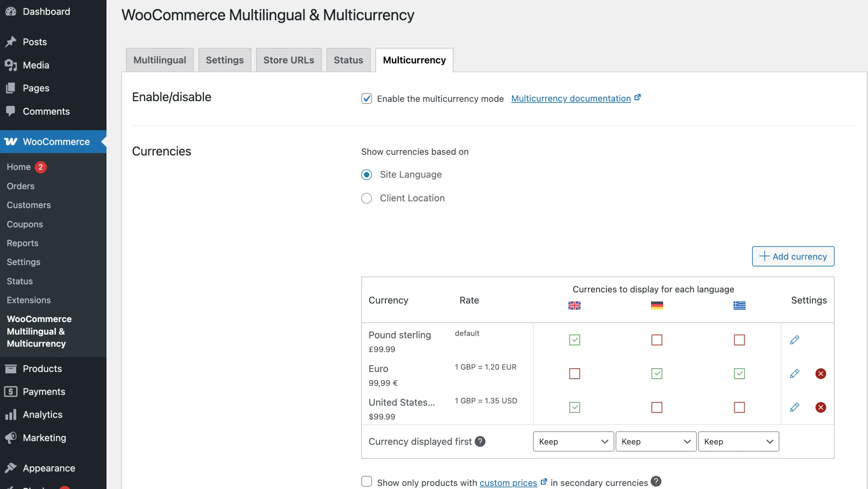Open the Keep dropdown under the German flag

(x=655, y=441)
